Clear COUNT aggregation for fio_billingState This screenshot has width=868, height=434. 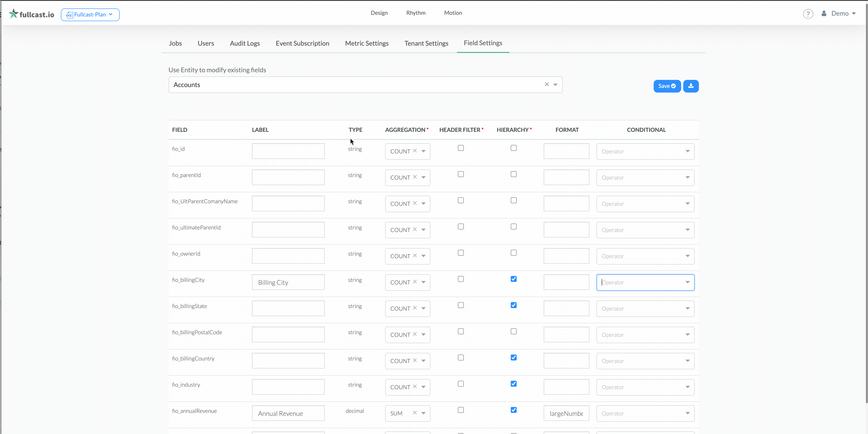point(415,308)
